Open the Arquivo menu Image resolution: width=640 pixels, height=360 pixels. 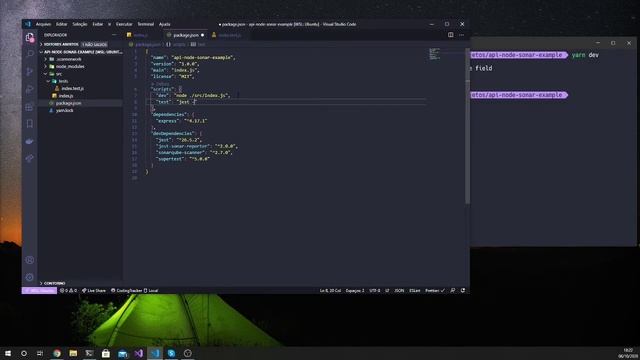(43, 24)
